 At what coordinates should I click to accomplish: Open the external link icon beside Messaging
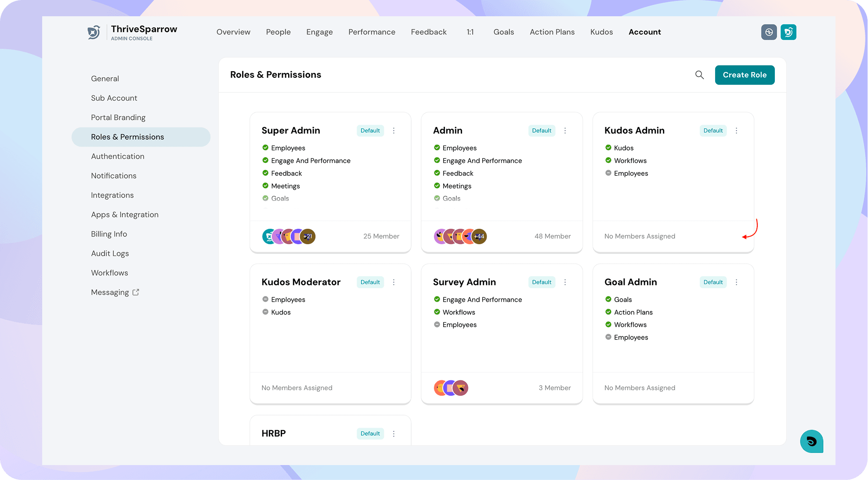(x=136, y=292)
